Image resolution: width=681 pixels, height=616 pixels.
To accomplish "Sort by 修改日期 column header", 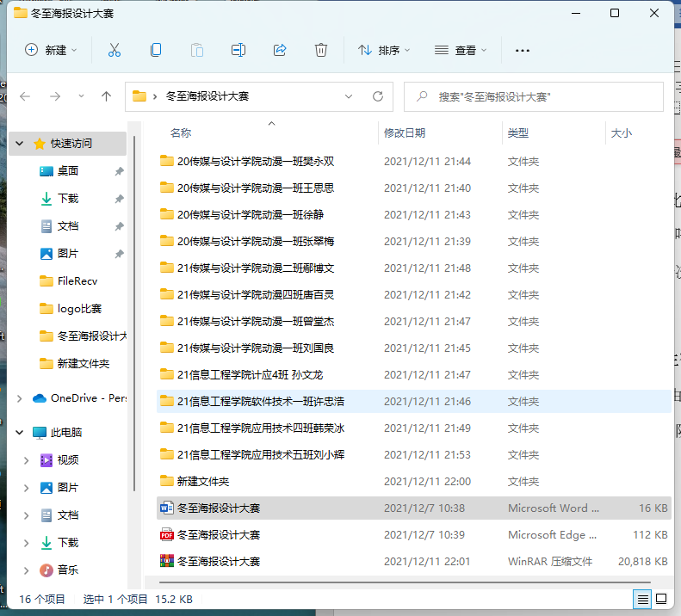I will pos(405,133).
